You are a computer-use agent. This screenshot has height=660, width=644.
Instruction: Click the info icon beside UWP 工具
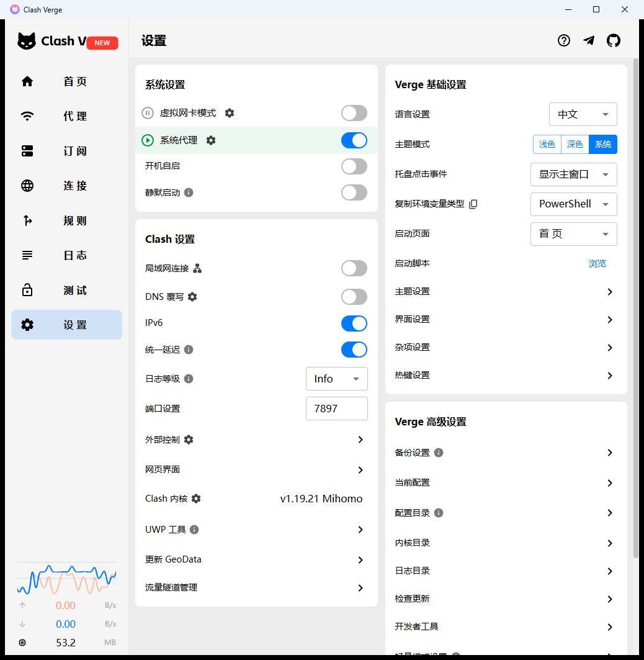tap(194, 530)
